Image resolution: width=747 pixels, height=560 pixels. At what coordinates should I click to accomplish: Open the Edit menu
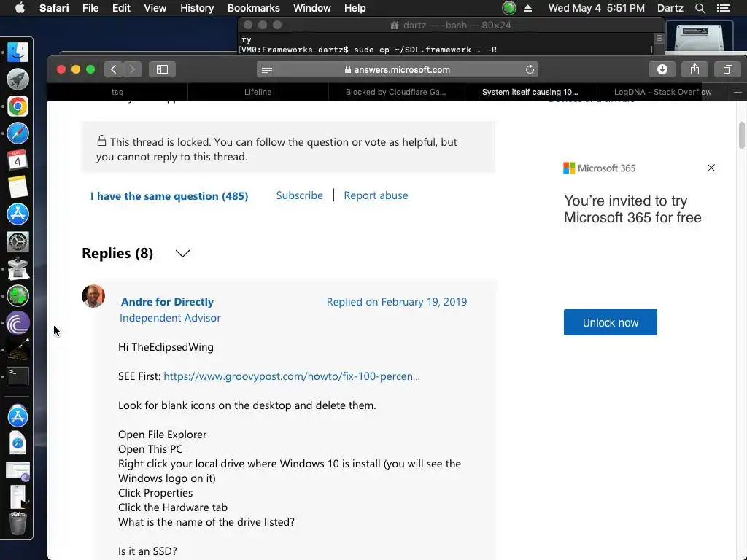coord(121,8)
